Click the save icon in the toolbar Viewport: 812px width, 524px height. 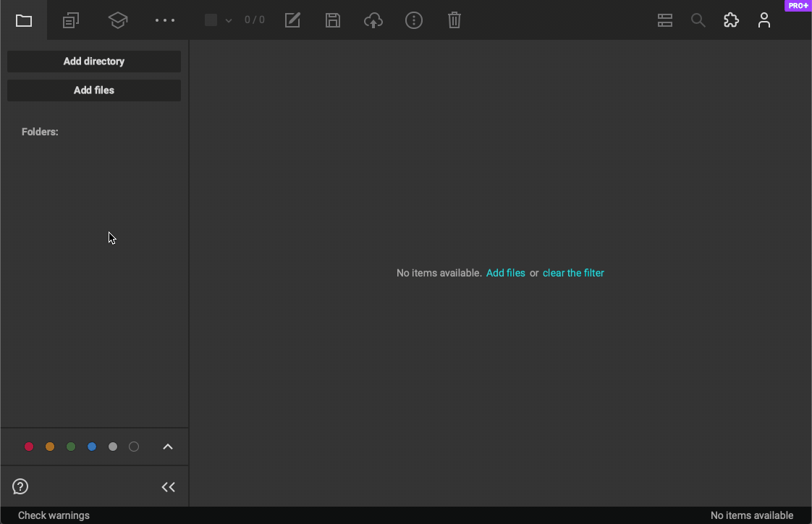pyautogui.click(x=333, y=20)
